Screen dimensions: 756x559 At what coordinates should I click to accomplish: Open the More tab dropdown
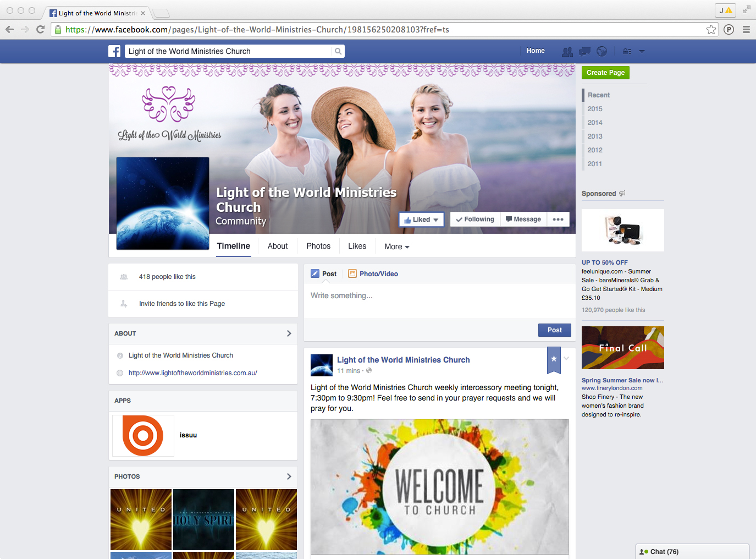pyautogui.click(x=396, y=246)
